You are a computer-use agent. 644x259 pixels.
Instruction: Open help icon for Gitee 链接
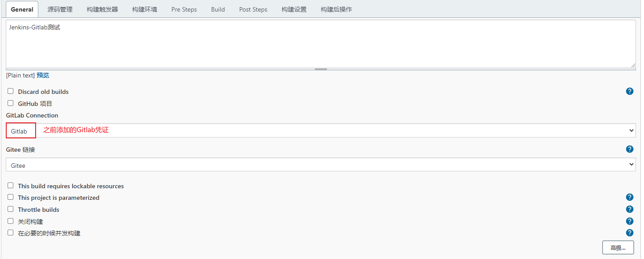[x=629, y=149]
